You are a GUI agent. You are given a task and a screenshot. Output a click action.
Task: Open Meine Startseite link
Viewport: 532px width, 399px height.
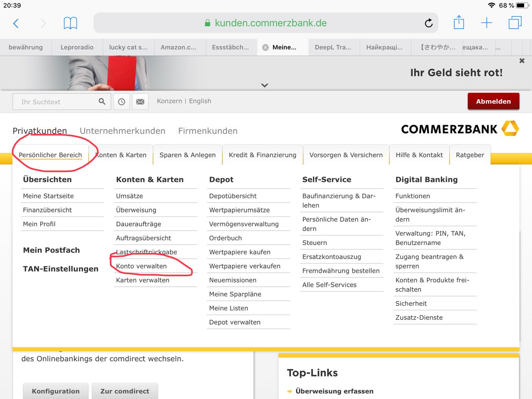point(48,196)
